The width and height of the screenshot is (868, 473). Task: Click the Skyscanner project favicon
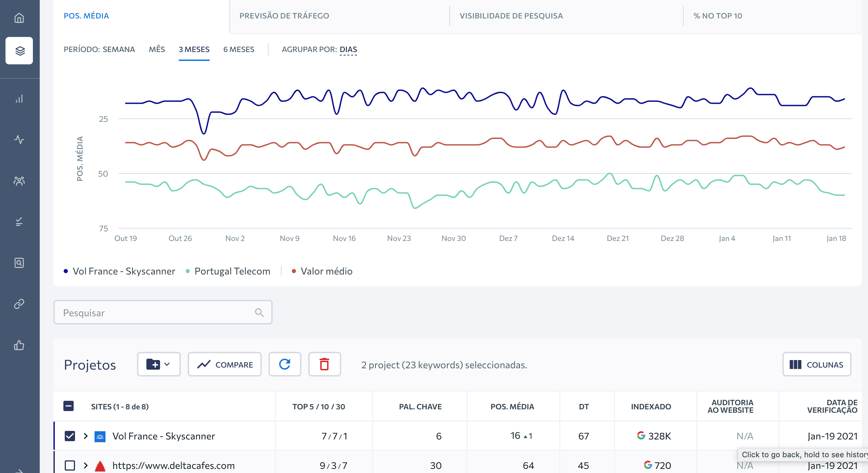(x=100, y=436)
